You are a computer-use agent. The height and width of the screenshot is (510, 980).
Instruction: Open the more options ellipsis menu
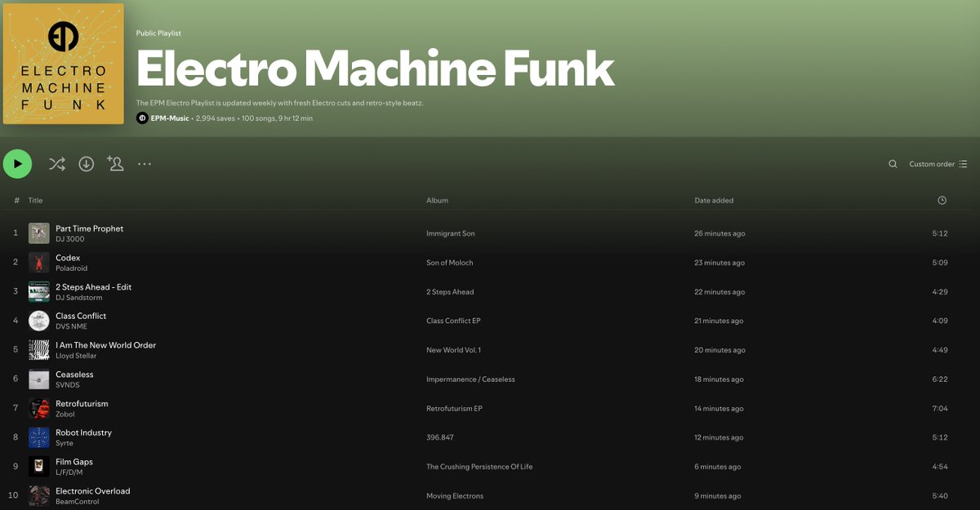(145, 164)
